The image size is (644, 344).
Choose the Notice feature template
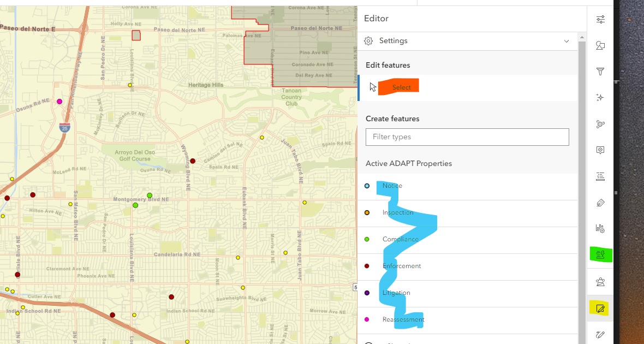pos(392,186)
